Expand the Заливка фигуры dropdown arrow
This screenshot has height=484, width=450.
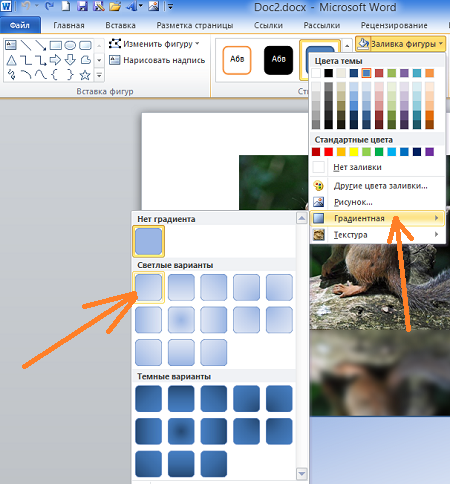pyautogui.click(x=441, y=44)
